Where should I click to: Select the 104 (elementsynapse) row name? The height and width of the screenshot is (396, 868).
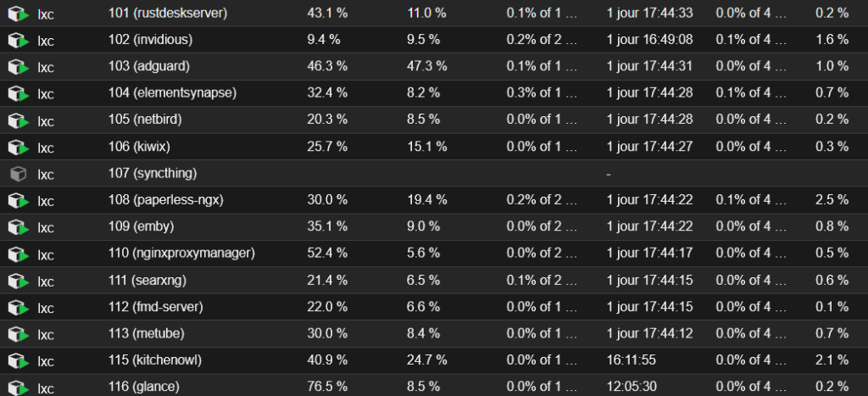coord(172,93)
